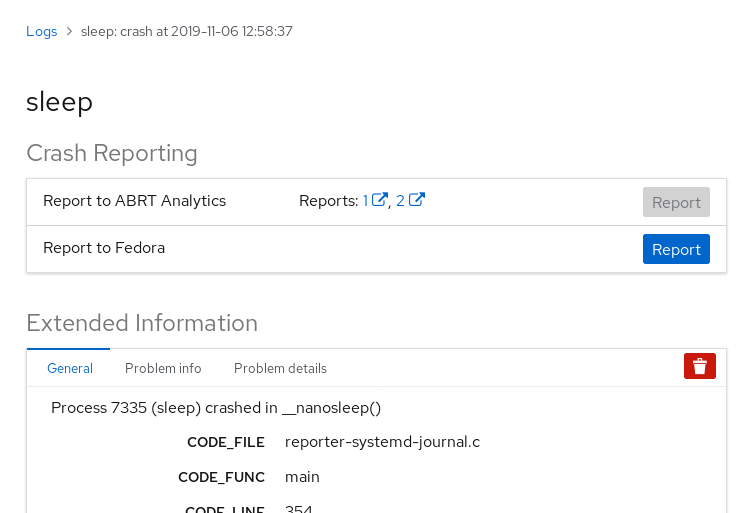Go back to Logs via breadcrumb
Screen dimensions: 753x513
click(41, 32)
